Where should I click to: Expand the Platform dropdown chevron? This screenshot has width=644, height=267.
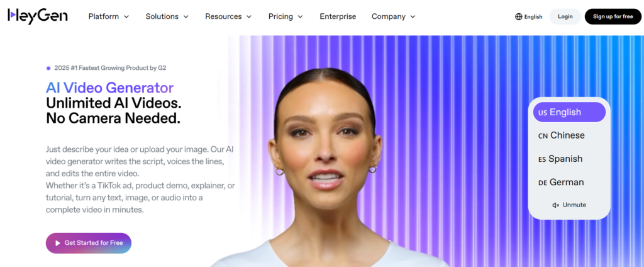pyautogui.click(x=126, y=17)
